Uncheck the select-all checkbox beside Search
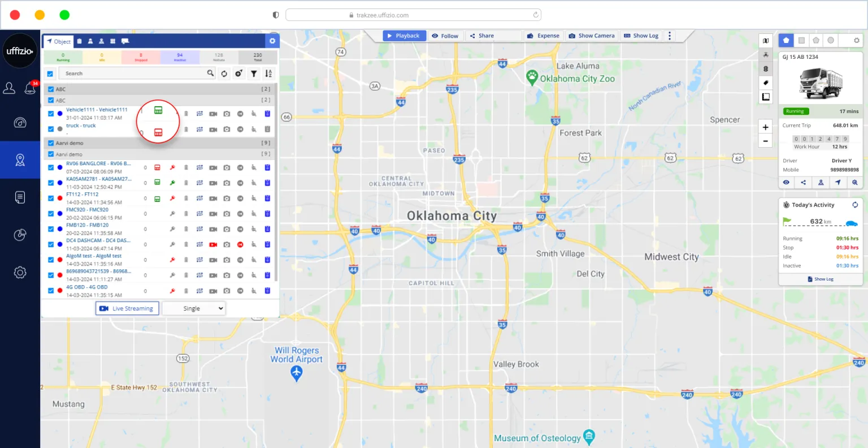The height and width of the screenshot is (448, 868). pos(51,74)
